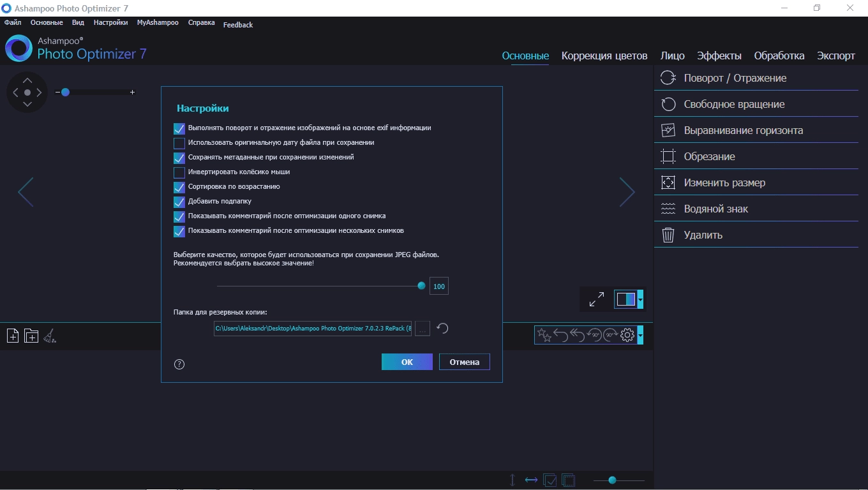The width and height of the screenshot is (868, 490).
Task: Click the fullscreen expand arrows icon
Action: [597, 299]
